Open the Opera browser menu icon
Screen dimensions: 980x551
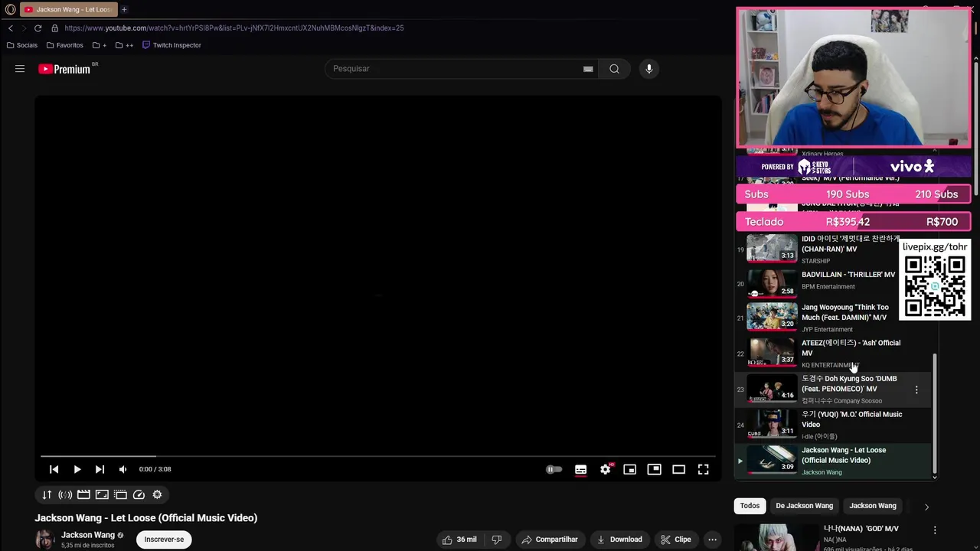(10, 9)
